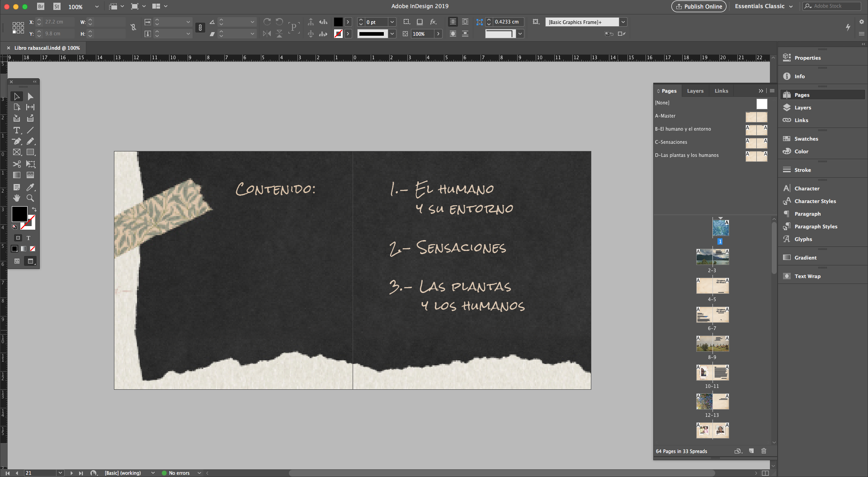Activate the Note tool
The height and width of the screenshot is (477, 868).
(x=17, y=187)
